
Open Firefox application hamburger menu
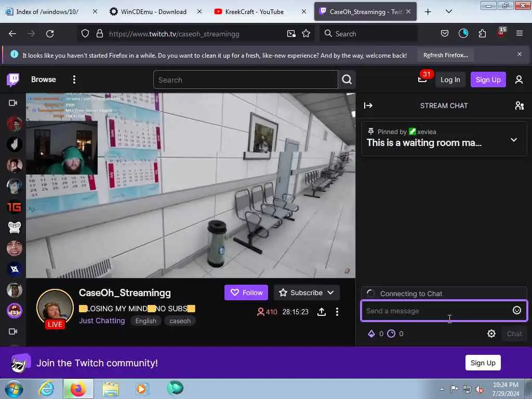pyautogui.click(x=519, y=34)
